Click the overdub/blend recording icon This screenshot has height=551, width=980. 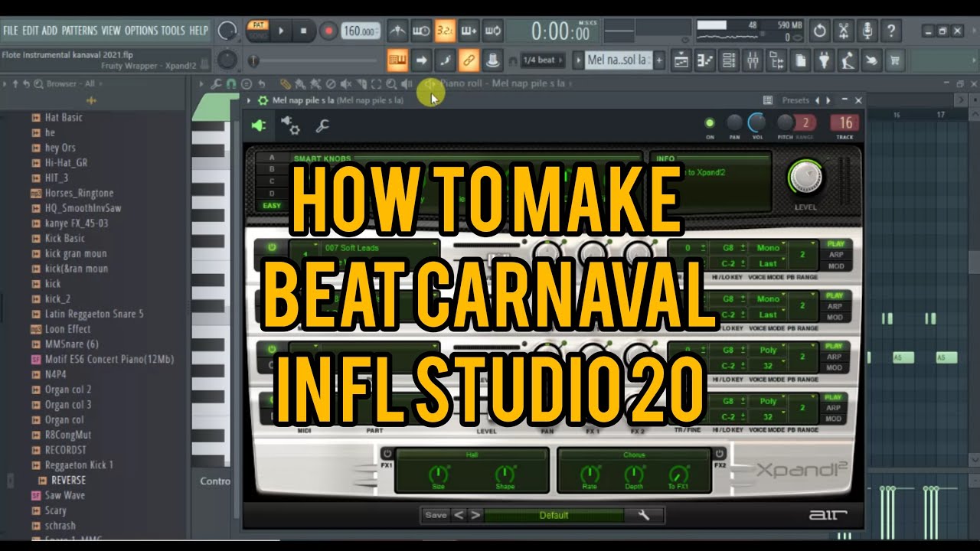(x=469, y=31)
